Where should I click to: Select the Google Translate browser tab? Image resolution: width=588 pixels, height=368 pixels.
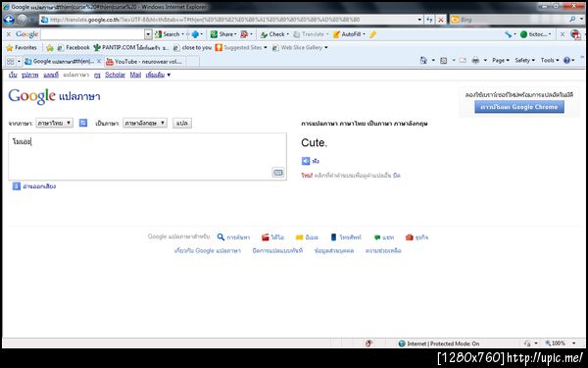(x=63, y=61)
